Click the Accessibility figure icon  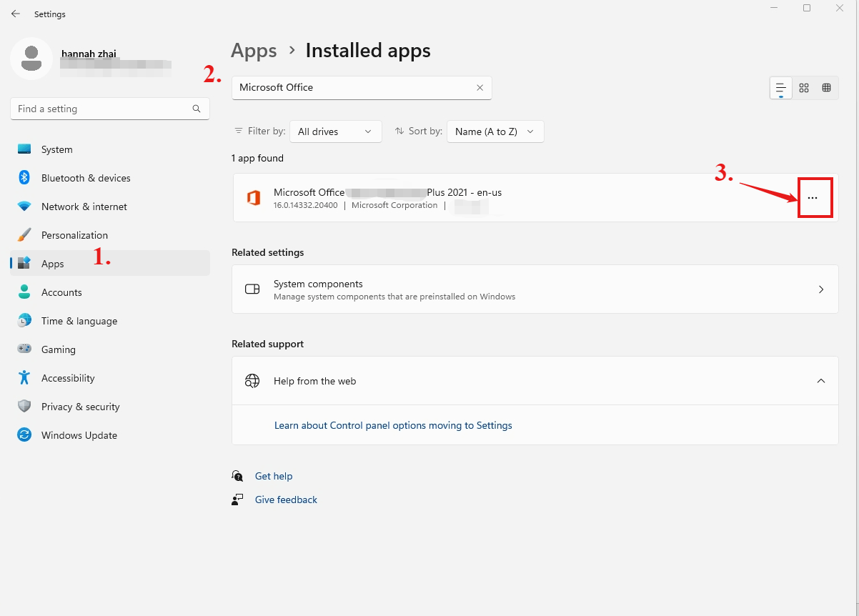tap(24, 378)
